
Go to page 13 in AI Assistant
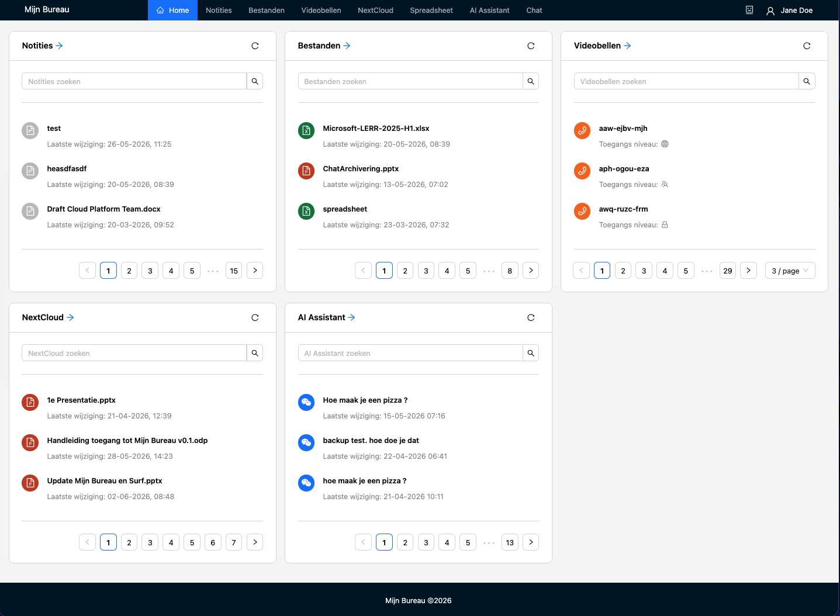tap(510, 542)
